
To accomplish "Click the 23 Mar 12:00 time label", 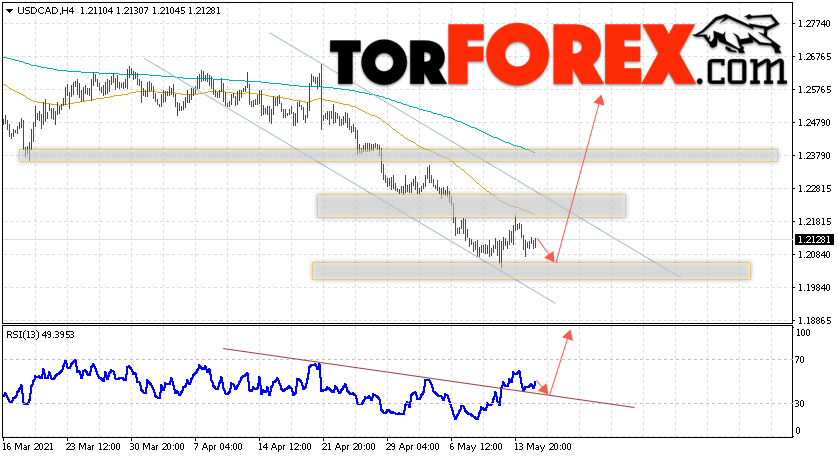I will pyautogui.click(x=93, y=447).
